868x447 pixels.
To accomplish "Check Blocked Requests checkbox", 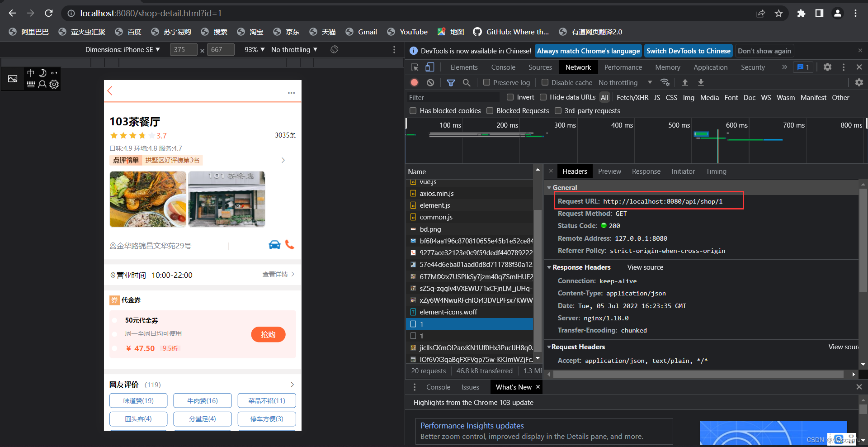I will tap(490, 110).
